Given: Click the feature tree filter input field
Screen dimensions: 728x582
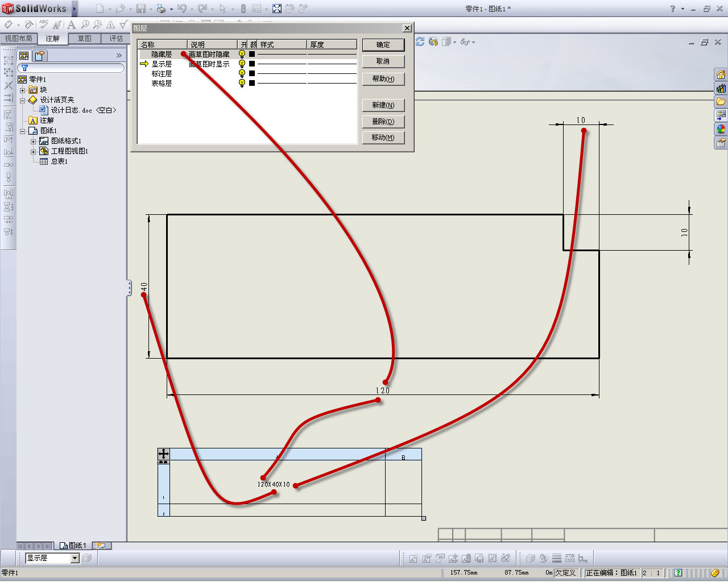Looking at the screenshot, I should [71, 68].
